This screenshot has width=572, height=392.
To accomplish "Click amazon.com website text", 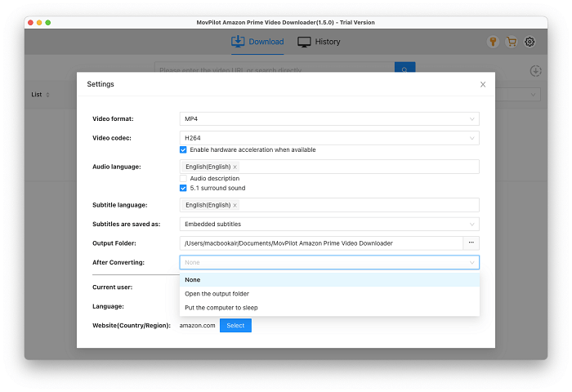I will click(x=198, y=326).
